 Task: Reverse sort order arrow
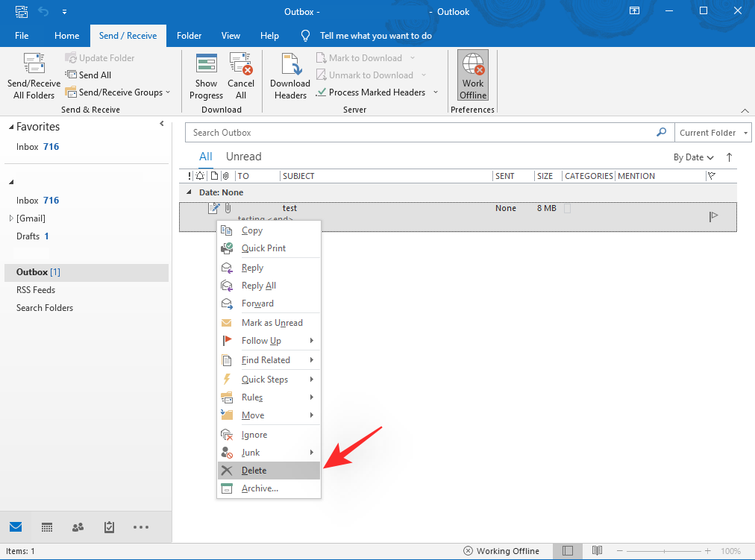pos(729,157)
